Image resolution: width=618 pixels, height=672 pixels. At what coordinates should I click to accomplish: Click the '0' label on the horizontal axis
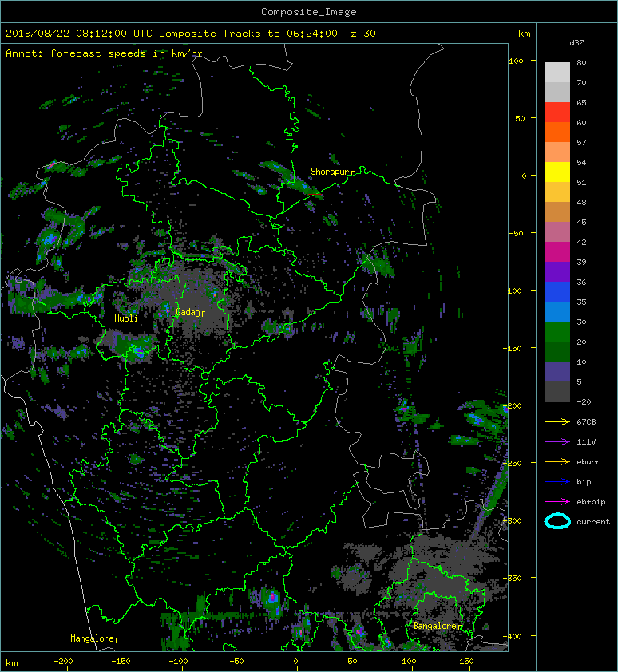click(295, 662)
